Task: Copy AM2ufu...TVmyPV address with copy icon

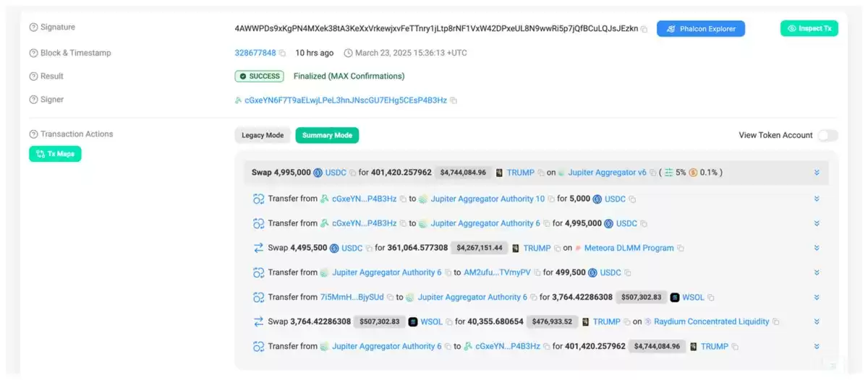Action: point(536,273)
